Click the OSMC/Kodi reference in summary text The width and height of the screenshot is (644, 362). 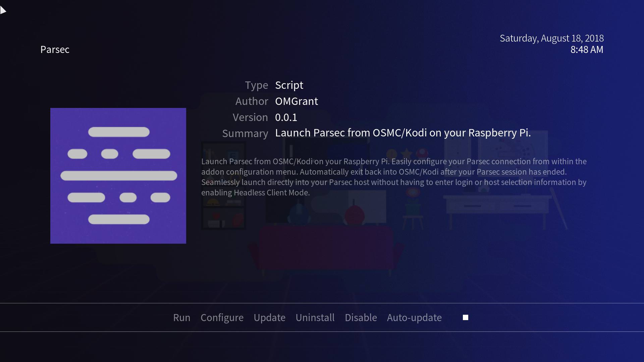tap(396, 133)
